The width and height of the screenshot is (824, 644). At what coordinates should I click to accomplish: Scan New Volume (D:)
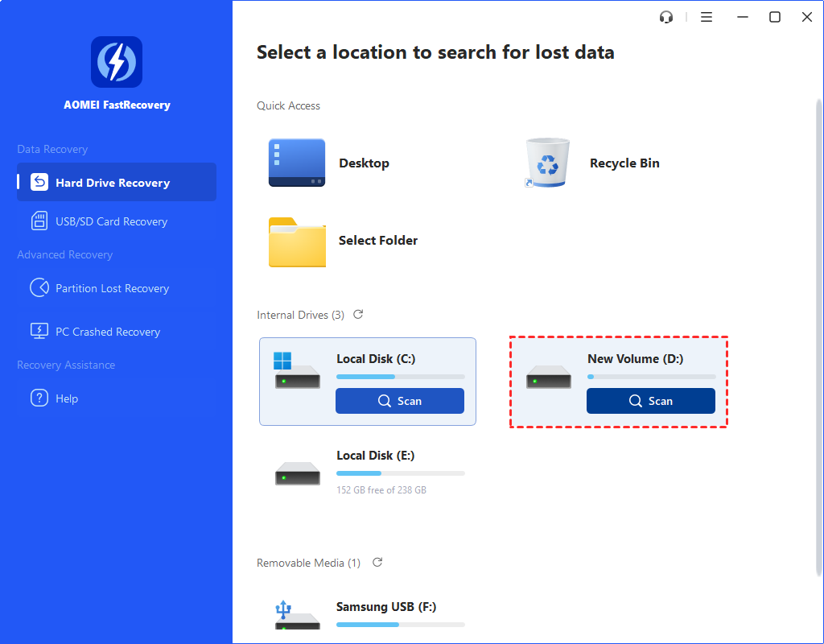(650, 401)
